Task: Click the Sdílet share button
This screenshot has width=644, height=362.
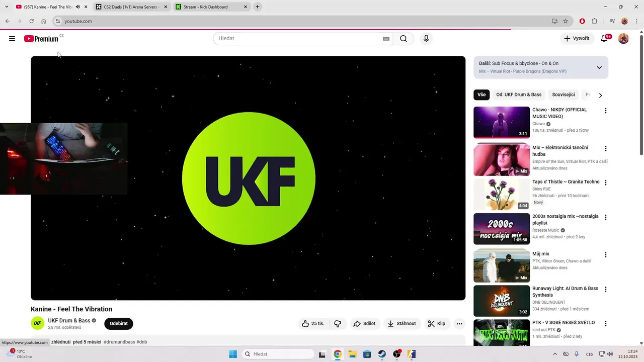Action: [x=364, y=324]
